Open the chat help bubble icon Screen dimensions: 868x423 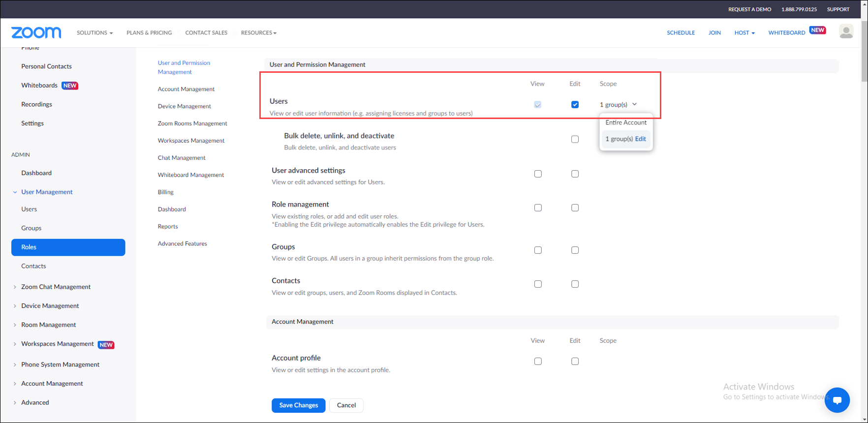837,400
